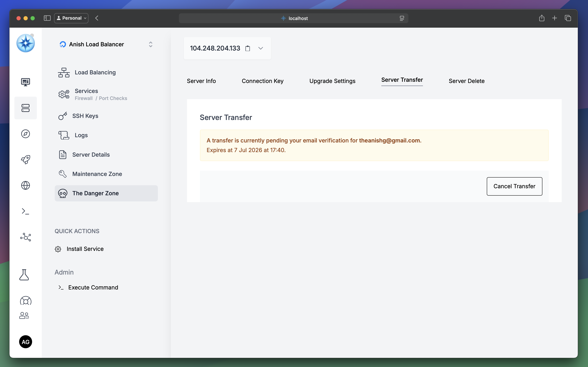Click the AG user avatar
Screen dimensions: 588x367
[x=25, y=342]
